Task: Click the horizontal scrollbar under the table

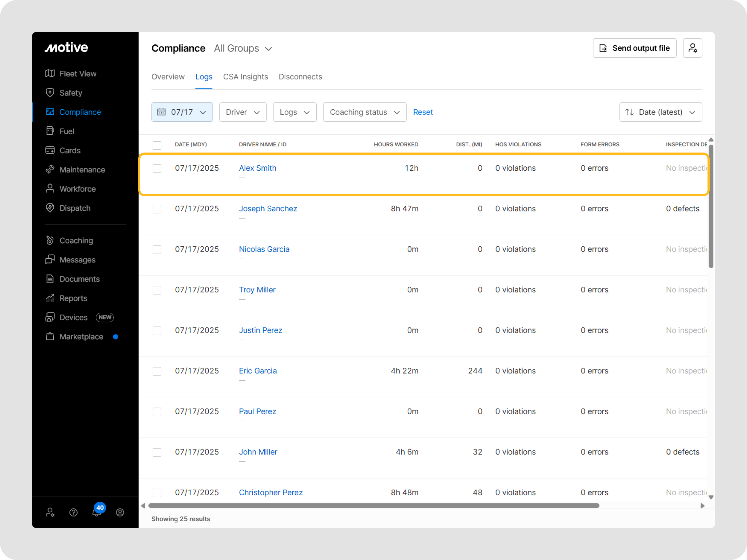Action: (x=373, y=506)
